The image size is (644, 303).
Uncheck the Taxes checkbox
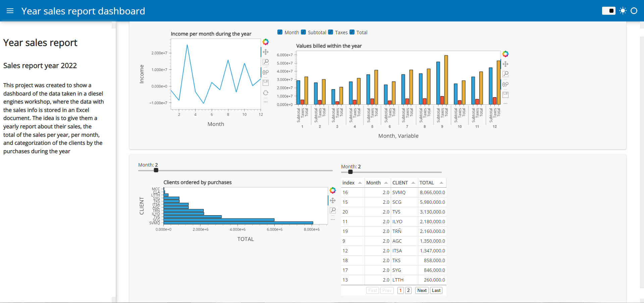coord(331,32)
